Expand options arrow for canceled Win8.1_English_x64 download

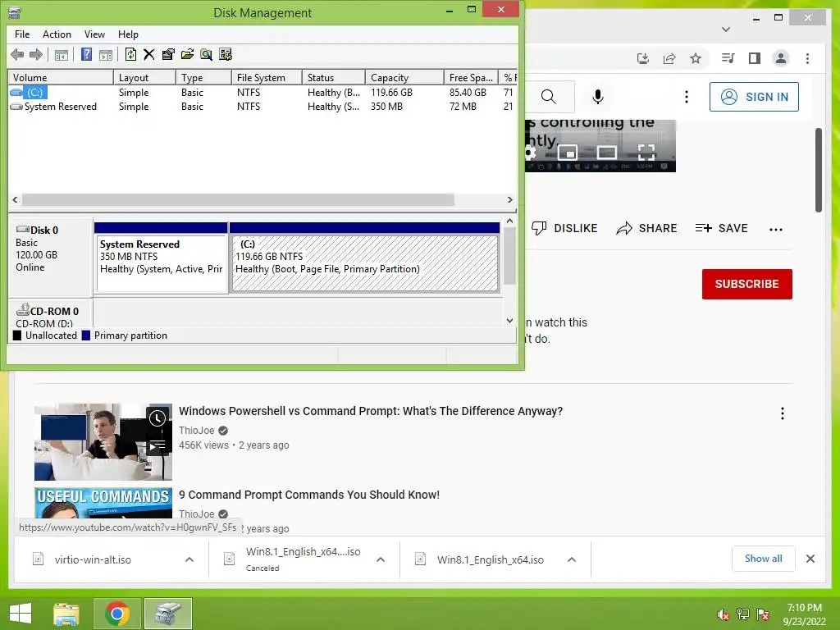pos(381,559)
